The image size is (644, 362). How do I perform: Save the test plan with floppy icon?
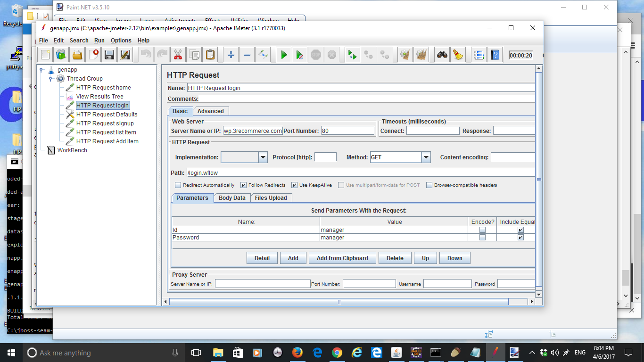click(x=109, y=55)
